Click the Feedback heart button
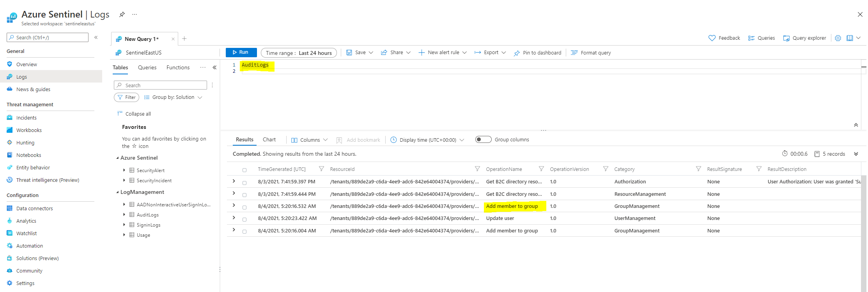The image size is (868, 292). pos(724,38)
